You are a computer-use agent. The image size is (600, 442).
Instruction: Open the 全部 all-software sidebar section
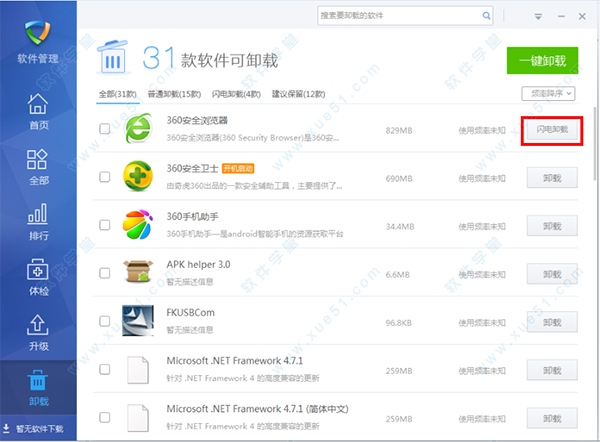(x=38, y=167)
